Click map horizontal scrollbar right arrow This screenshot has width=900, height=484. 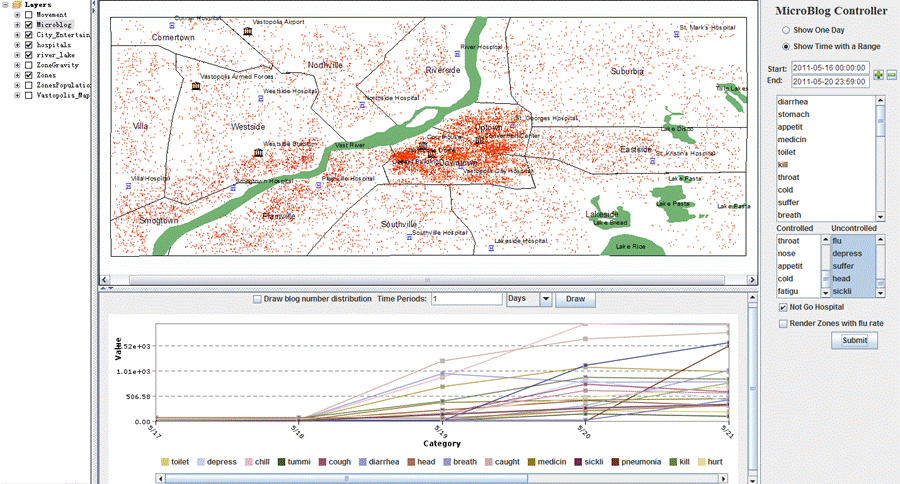click(752, 280)
